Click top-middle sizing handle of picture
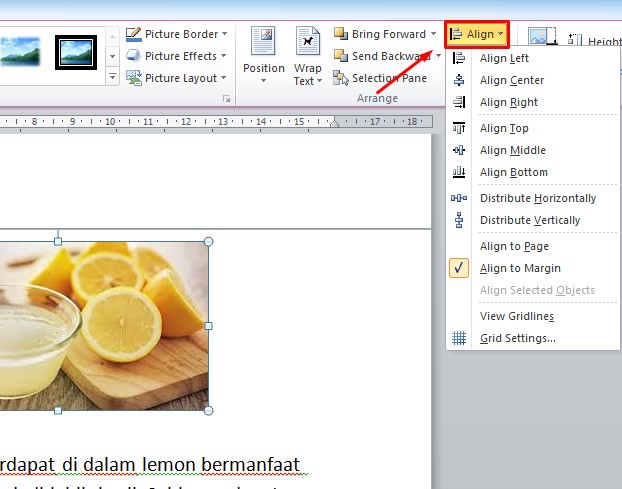 coord(58,241)
